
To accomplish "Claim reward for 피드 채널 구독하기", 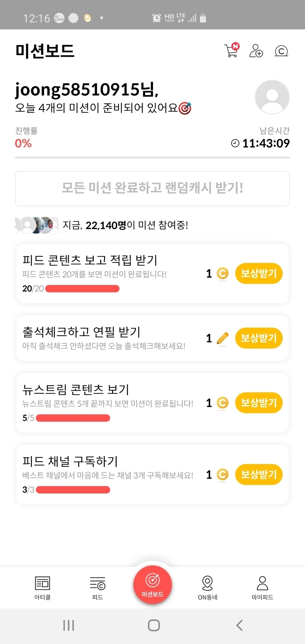I will point(259,475).
